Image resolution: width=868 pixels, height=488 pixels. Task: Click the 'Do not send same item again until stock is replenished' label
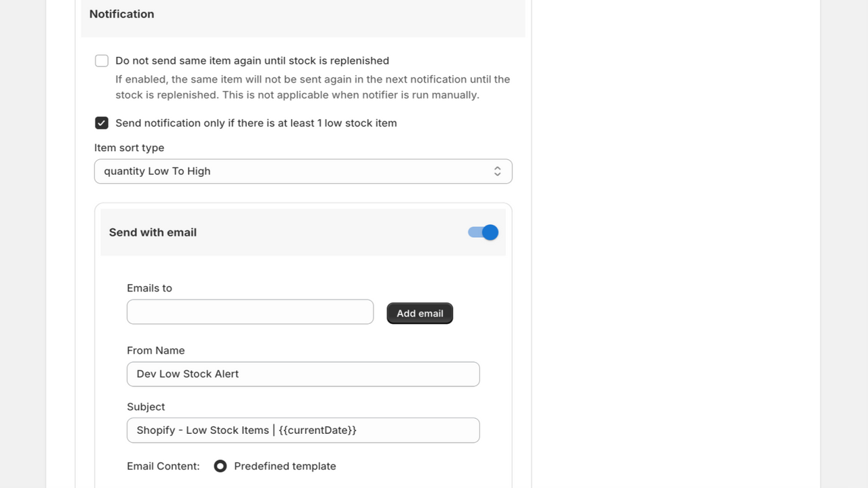coord(252,61)
